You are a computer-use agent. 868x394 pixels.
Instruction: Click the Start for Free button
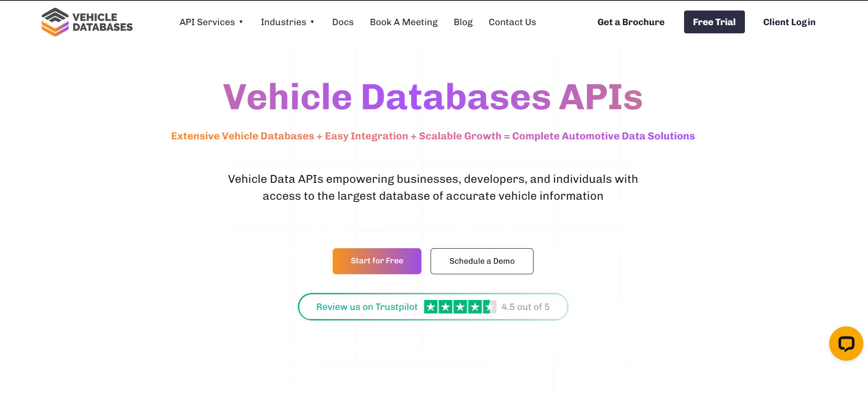[x=377, y=261]
